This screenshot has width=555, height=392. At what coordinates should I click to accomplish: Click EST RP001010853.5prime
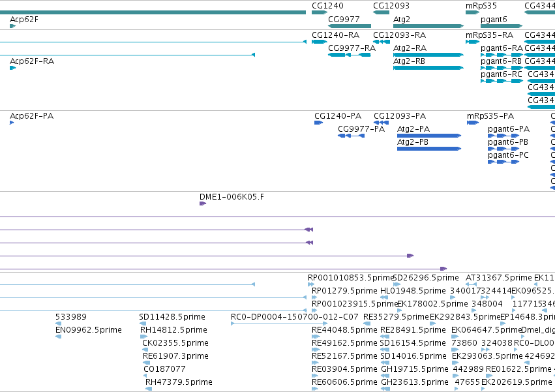350,278
